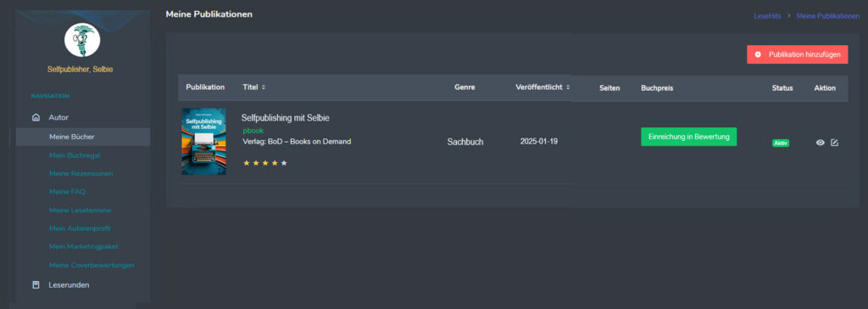Click the house icon beside Autor
Viewport: 868px width, 309px height.
pos(36,118)
